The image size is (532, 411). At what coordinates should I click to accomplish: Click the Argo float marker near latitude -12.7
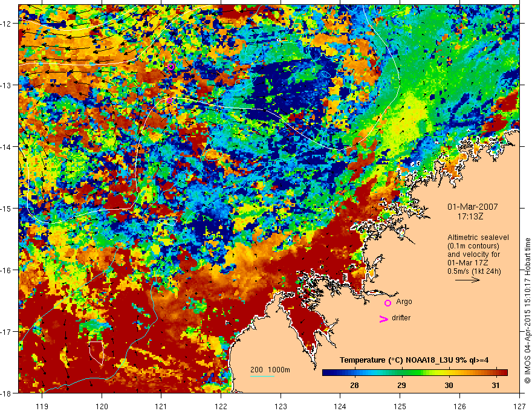click(171, 67)
